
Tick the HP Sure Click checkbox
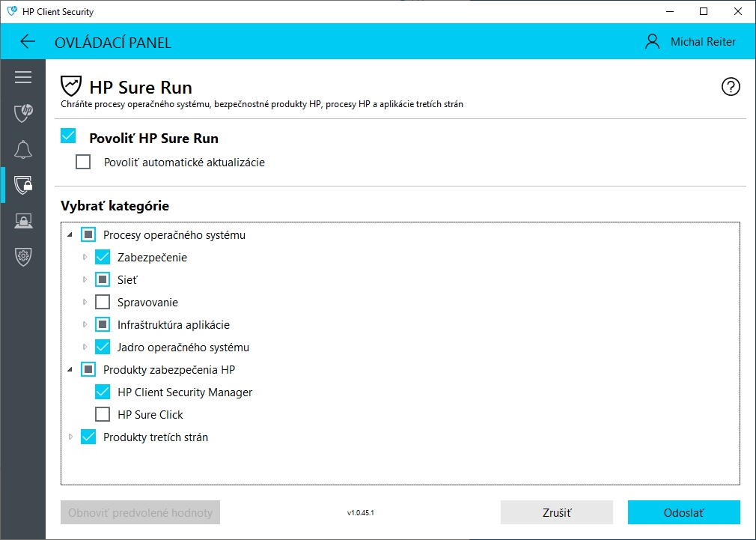[103, 415]
